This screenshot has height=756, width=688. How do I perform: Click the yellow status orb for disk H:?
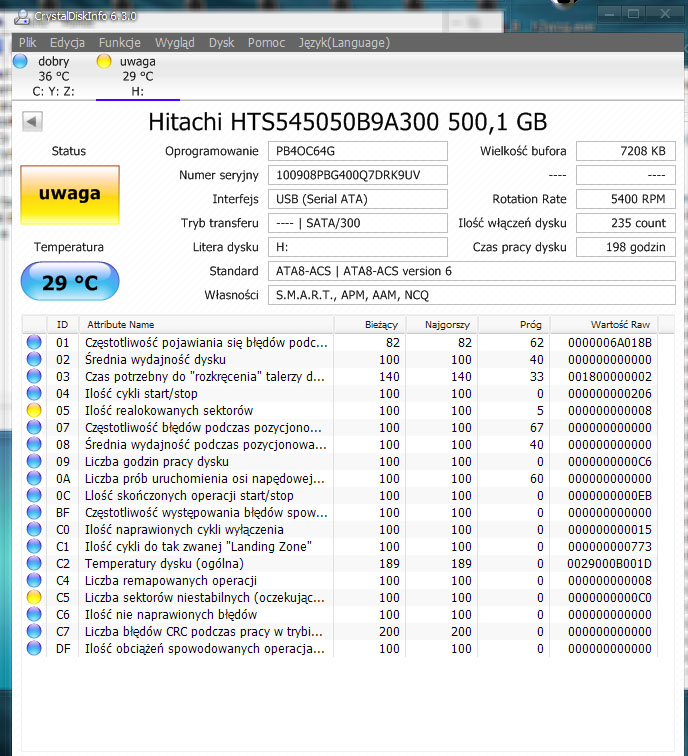[x=104, y=61]
